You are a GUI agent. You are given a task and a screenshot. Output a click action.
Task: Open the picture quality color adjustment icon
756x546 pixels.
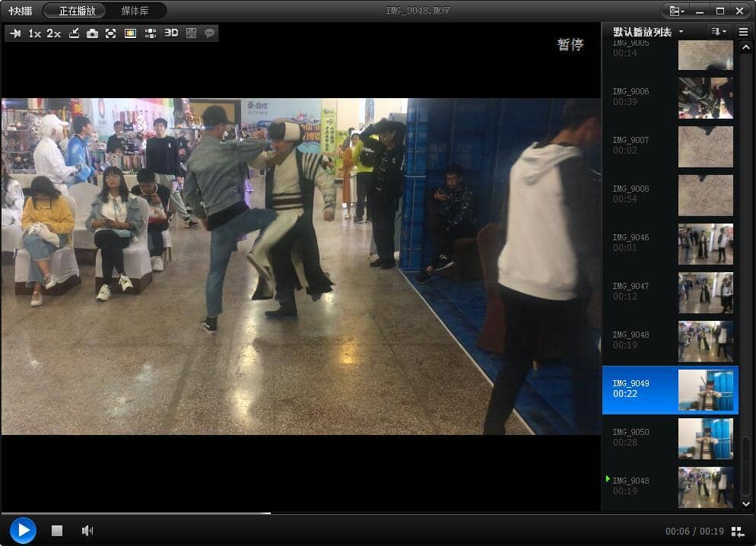pyautogui.click(x=130, y=33)
